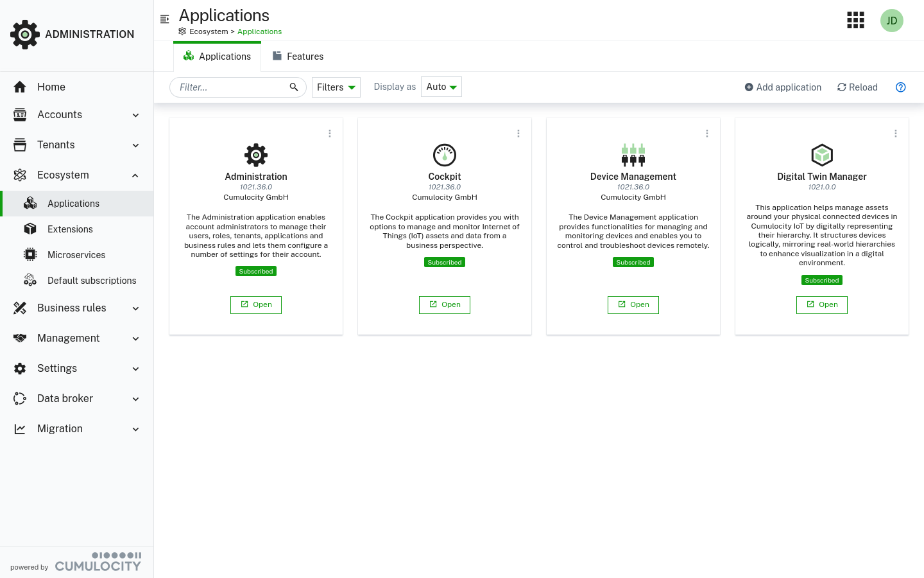This screenshot has width=924, height=578.
Task: Click Add application
Action: point(783,87)
